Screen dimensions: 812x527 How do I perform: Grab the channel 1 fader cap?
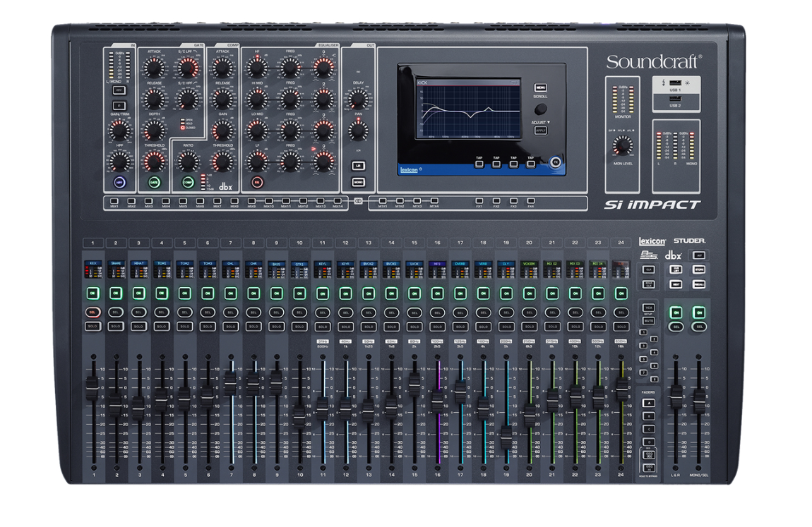click(92, 388)
